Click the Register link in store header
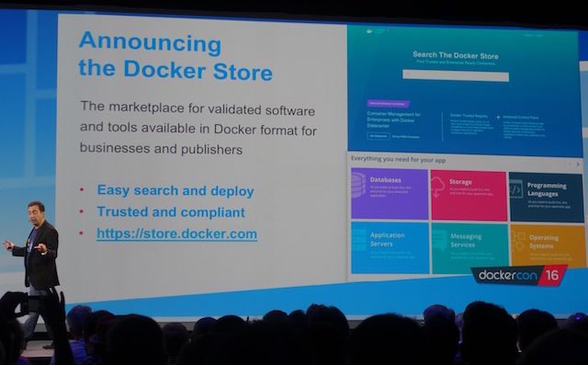This screenshot has width=588, height=365. [x=528, y=35]
